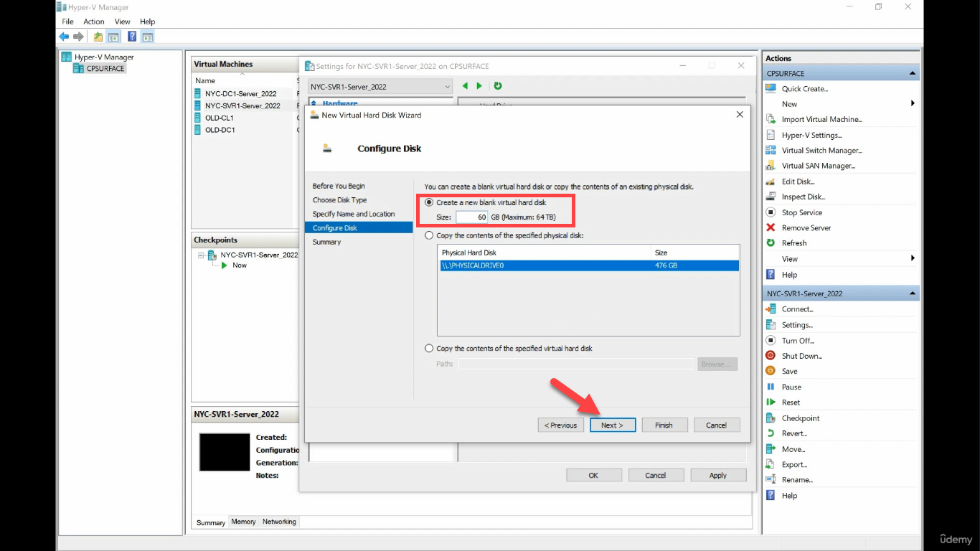
Task: Click the disk Size input field
Action: [x=471, y=217]
